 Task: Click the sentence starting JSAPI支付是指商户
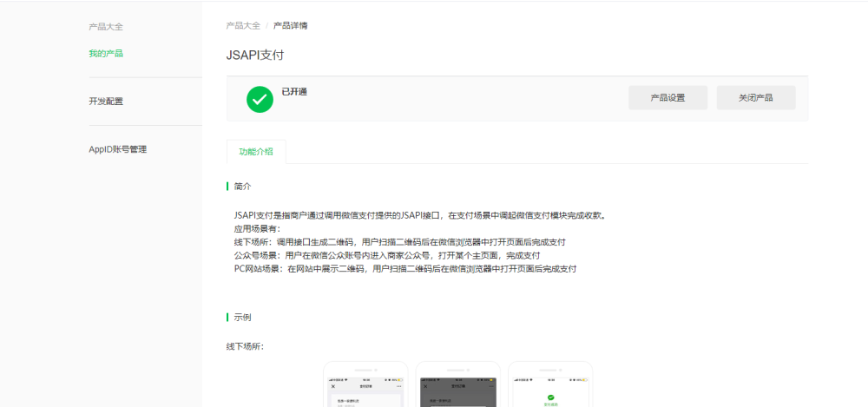point(421,215)
